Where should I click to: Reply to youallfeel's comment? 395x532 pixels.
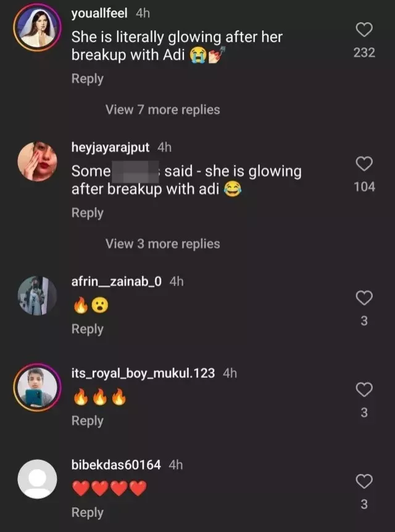(87, 79)
